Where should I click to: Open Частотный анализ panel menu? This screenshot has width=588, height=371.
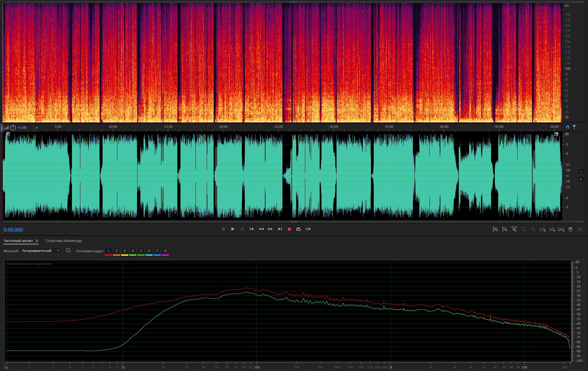(x=37, y=241)
